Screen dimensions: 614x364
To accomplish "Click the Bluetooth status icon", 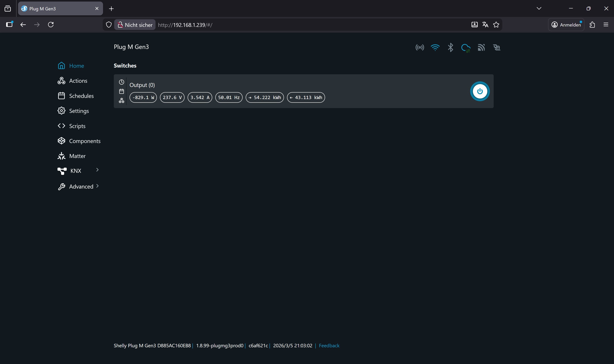I will point(450,47).
